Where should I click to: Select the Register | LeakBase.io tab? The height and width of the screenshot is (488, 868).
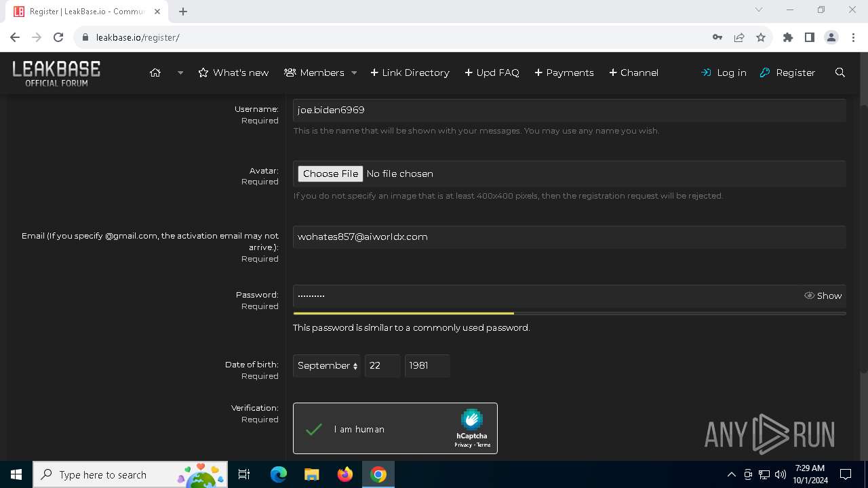click(87, 12)
